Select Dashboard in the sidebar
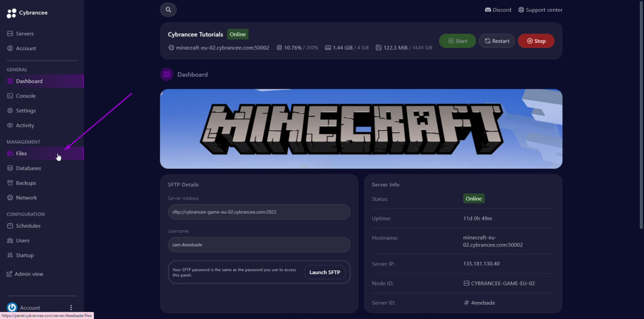 pos(29,81)
